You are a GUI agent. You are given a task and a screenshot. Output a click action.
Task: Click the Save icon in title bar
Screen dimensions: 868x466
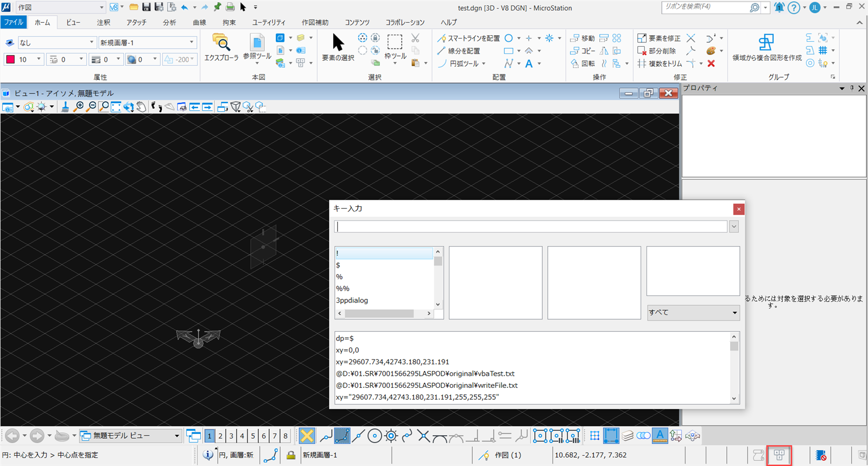[146, 7]
